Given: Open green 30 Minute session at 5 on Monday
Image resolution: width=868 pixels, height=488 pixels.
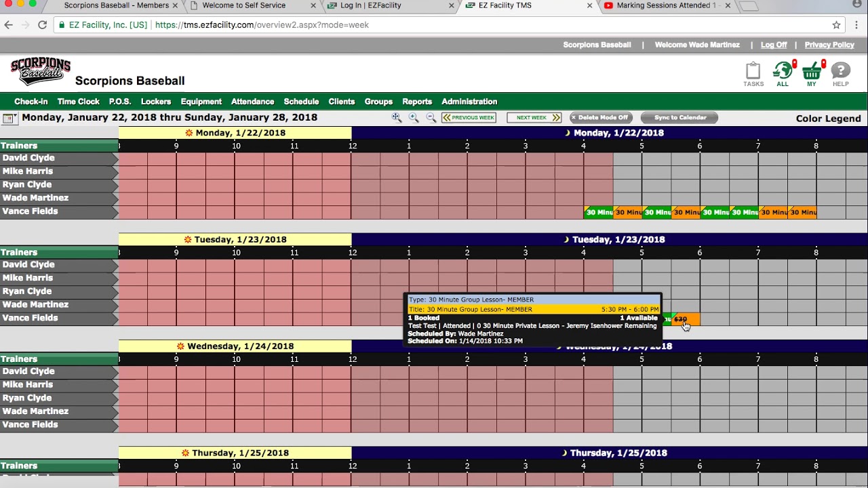Looking at the screenshot, I should (x=656, y=212).
